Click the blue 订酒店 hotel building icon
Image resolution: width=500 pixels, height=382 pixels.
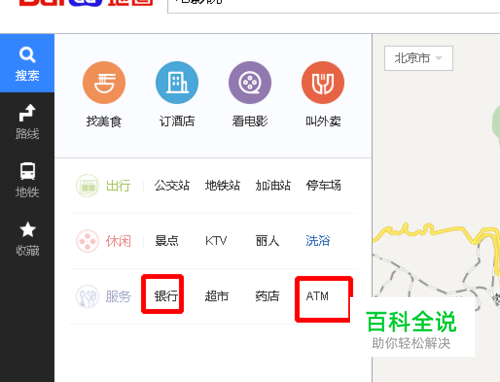pos(177,82)
